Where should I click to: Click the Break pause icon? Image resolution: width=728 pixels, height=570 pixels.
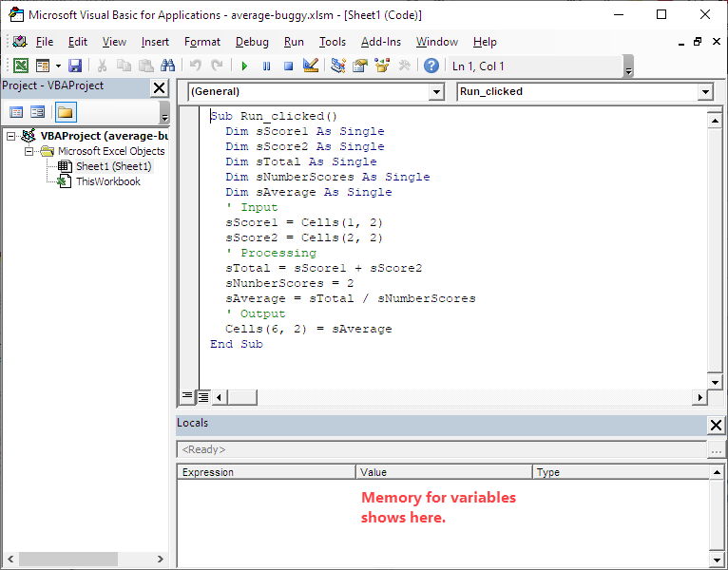tap(266, 66)
